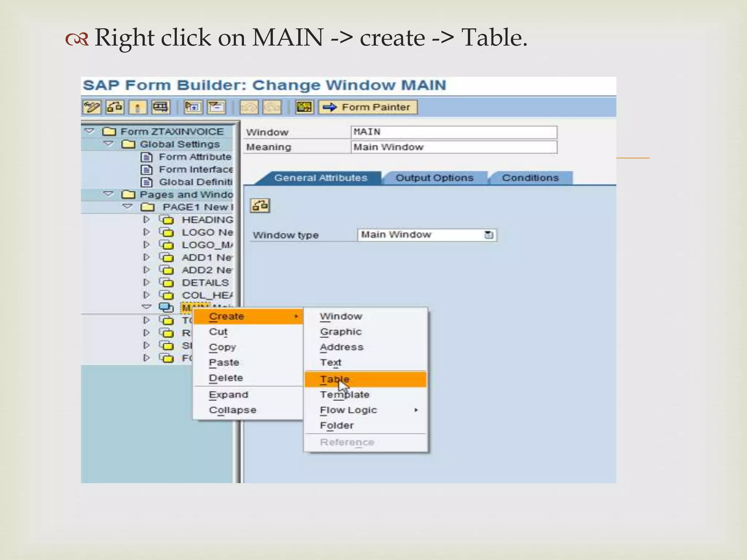Click the Check form toolbar icon

pyautogui.click(x=115, y=107)
